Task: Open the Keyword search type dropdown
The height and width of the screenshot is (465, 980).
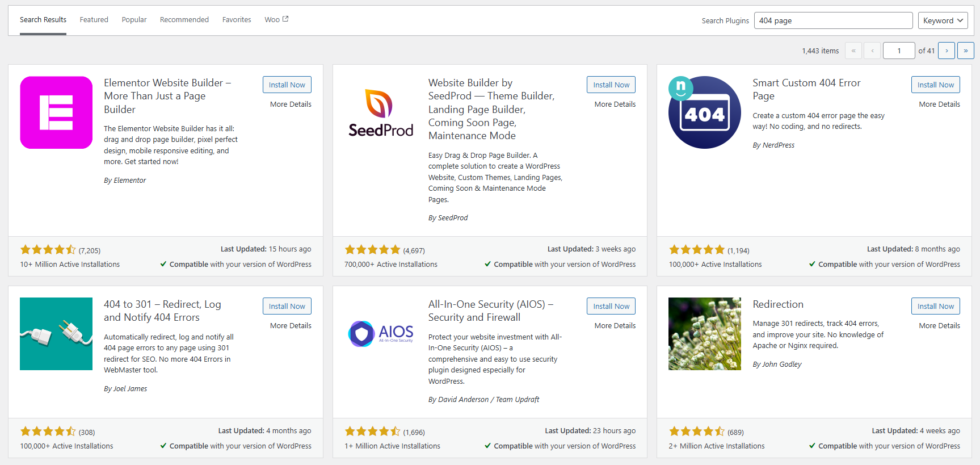Action: click(x=943, y=20)
